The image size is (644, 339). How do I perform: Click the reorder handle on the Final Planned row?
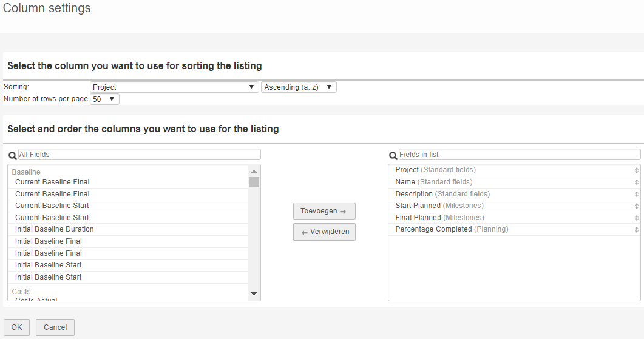coord(636,218)
